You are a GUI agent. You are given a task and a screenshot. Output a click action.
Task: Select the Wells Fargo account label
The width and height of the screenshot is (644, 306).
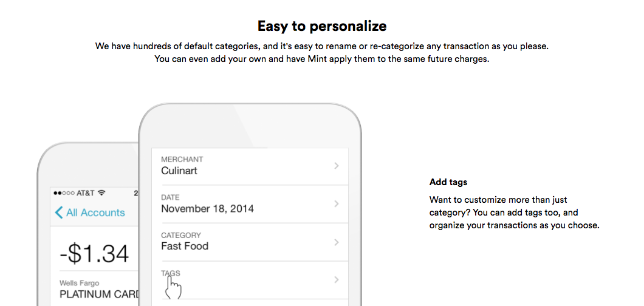79,283
